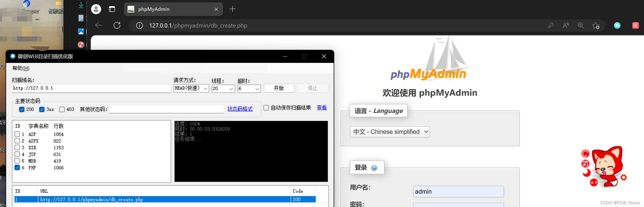Click the address bar URL

(198, 26)
